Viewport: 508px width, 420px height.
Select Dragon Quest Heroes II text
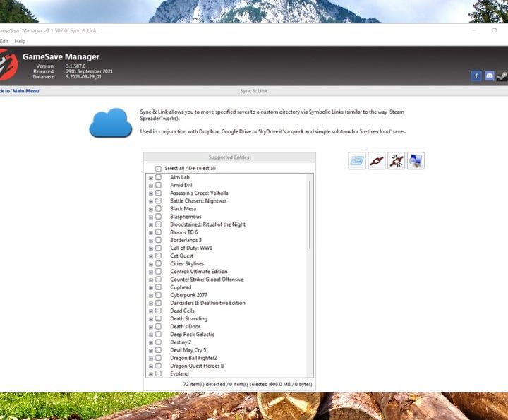[x=197, y=366]
